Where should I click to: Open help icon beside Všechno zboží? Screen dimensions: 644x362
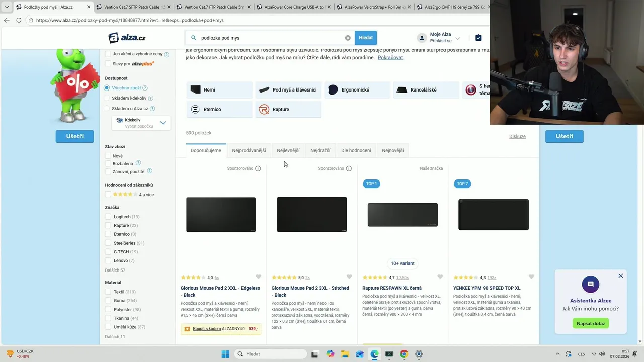click(145, 88)
